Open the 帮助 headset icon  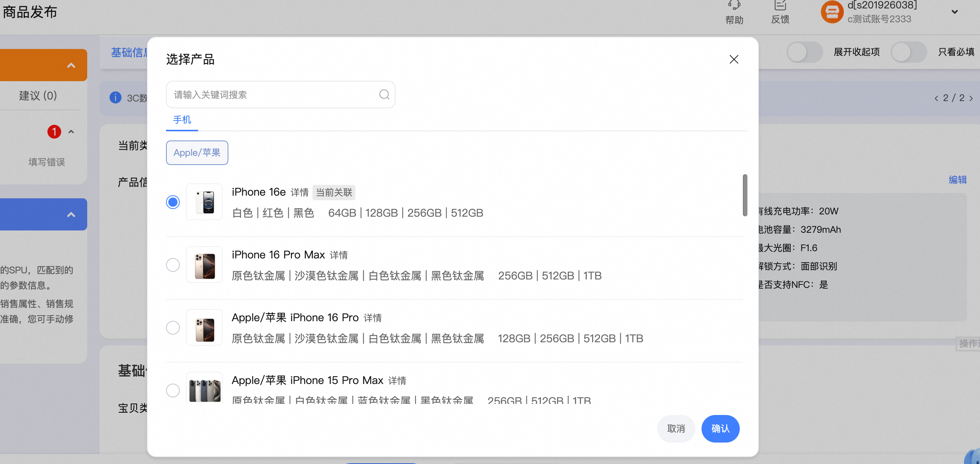[734, 5]
